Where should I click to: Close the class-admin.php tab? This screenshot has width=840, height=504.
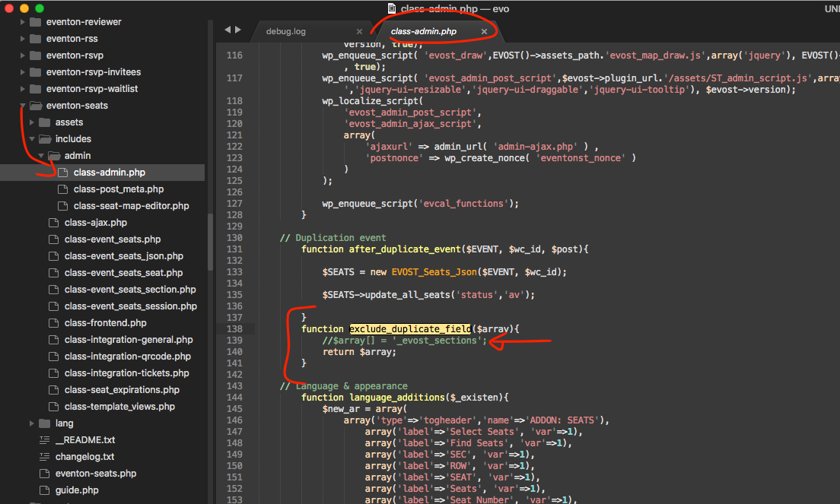pos(484,32)
